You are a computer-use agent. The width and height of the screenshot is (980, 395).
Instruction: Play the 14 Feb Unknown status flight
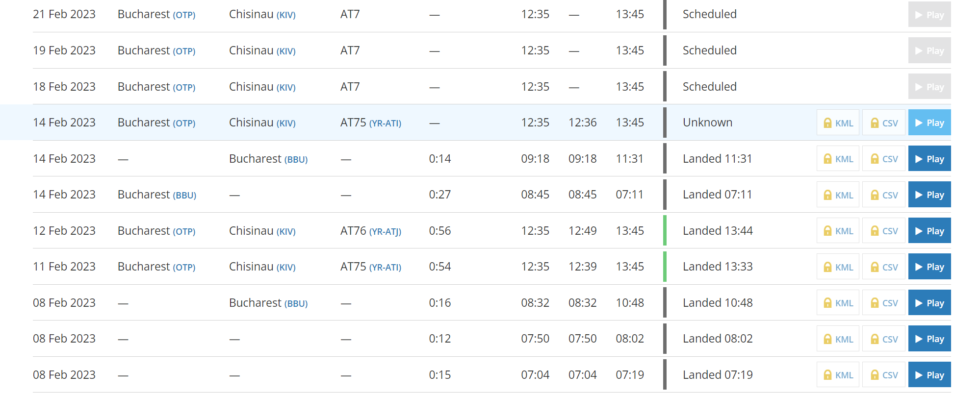click(x=929, y=123)
